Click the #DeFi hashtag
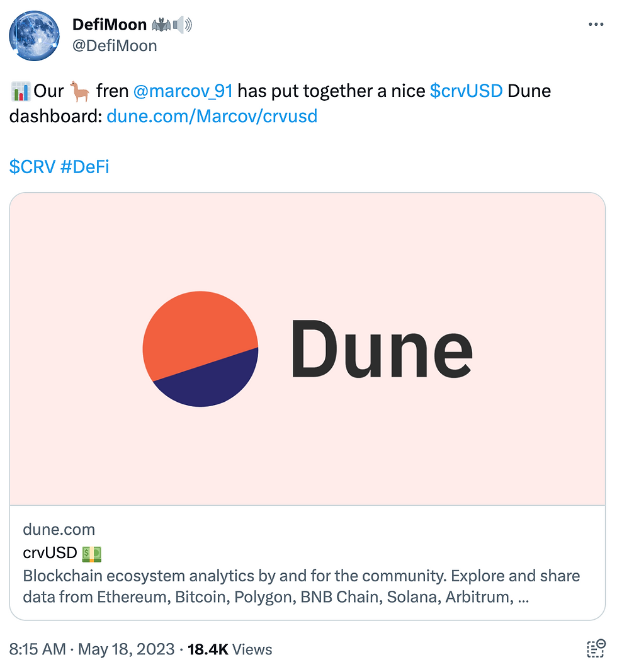Screen dimensions: 617x672 point(84,167)
